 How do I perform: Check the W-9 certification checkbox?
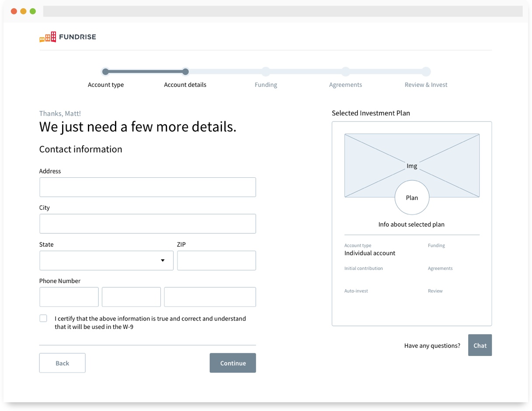[x=43, y=318]
